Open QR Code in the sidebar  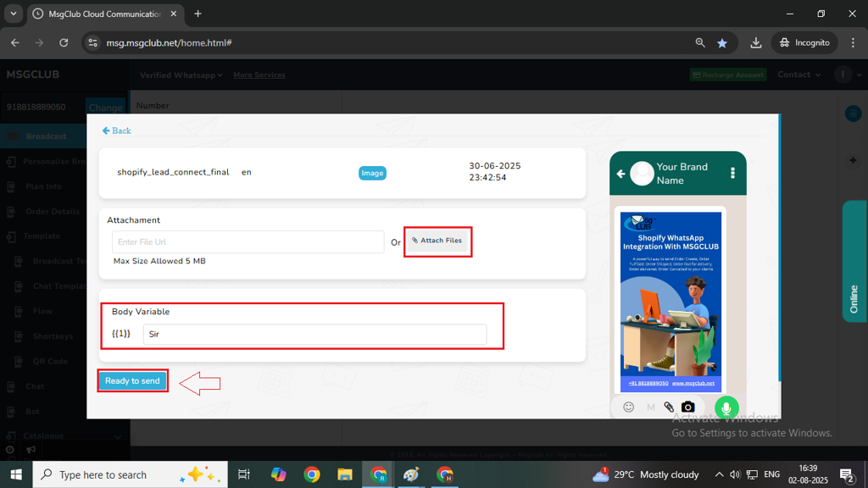[50, 361]
